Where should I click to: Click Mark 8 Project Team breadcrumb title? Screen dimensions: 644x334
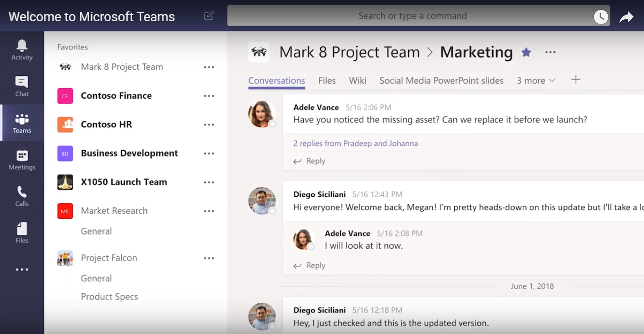click(350, 52)
